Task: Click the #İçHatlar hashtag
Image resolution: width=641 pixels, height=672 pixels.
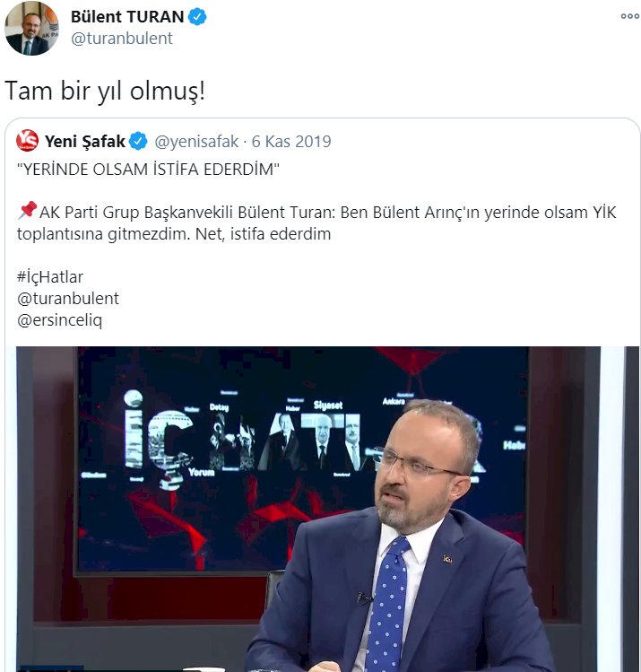Action: click(x=50, y=276)
